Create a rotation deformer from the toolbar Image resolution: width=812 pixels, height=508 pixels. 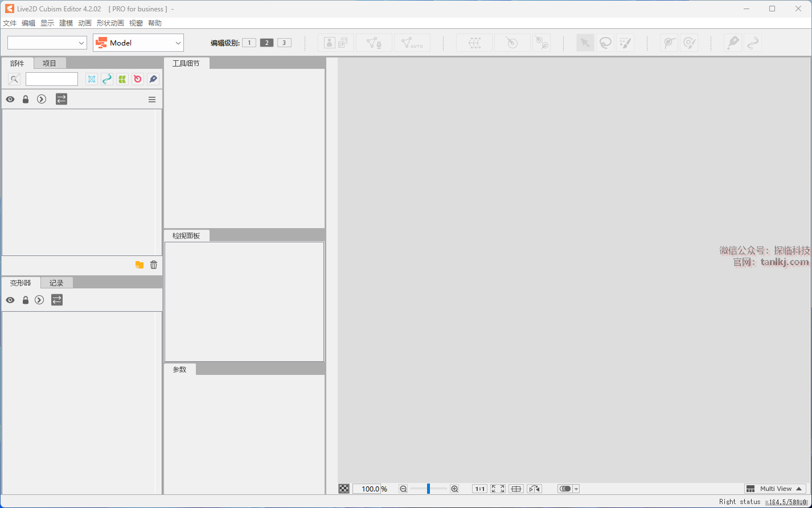[512, 43]
